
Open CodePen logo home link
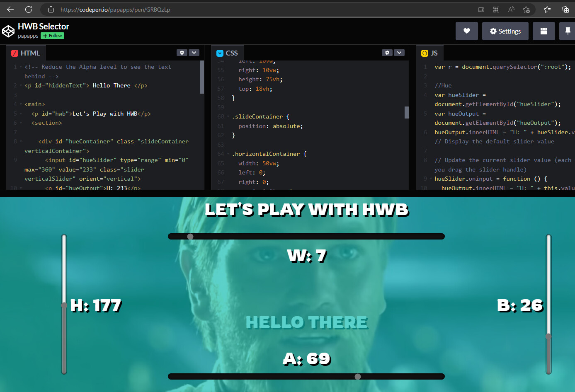(8, 31)
